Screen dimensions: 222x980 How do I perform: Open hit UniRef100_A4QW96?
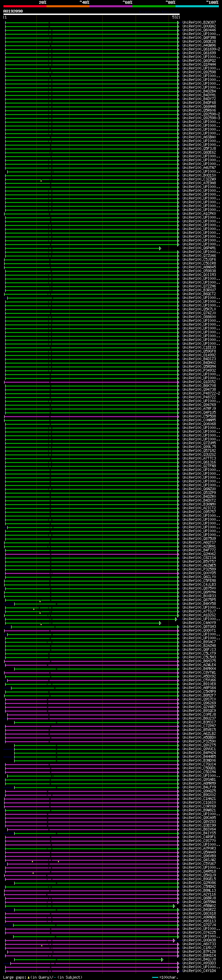click(x=199, y=45)
